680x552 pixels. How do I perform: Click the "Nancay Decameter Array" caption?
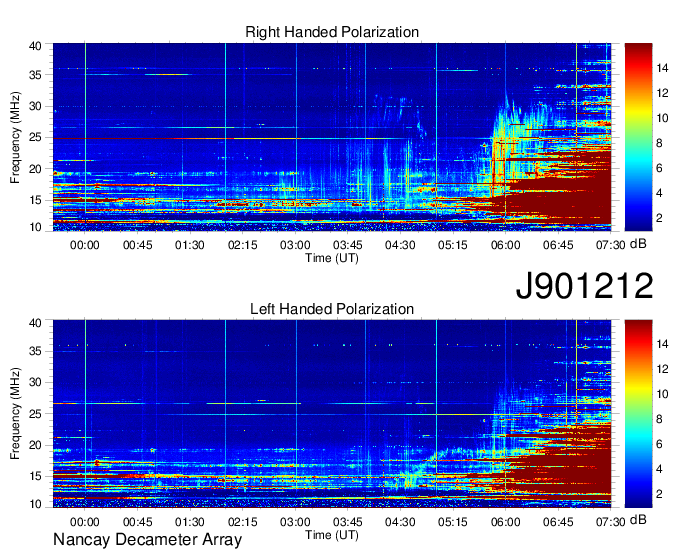click(147, 540)
